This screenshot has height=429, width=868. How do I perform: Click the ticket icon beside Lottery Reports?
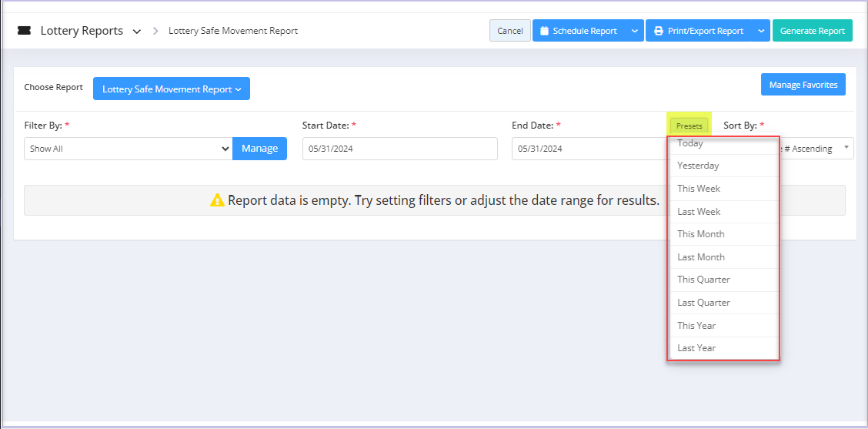click(x=25, y=31)
